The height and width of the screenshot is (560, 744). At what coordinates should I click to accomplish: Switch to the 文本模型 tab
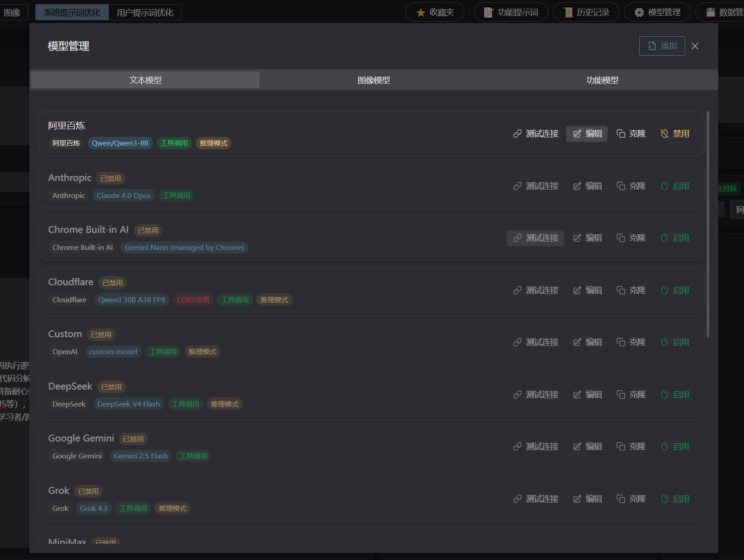pyautogui.click(x=145, y=80)
